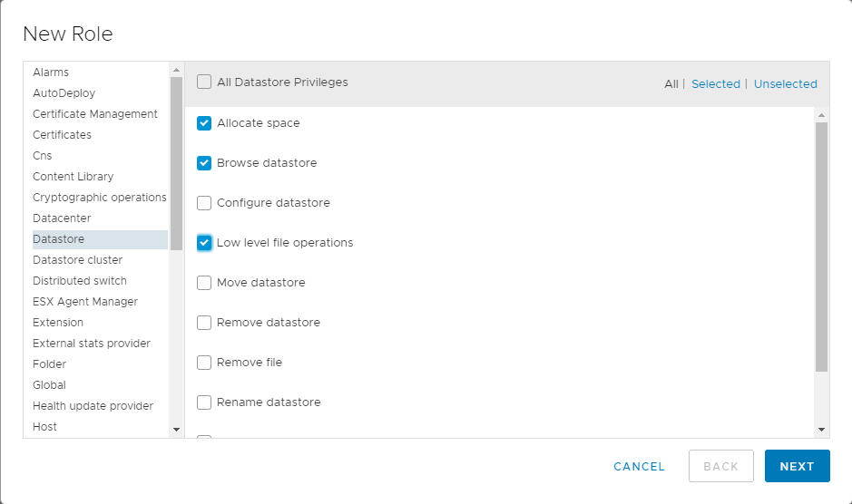The image size is (852, 504).
Task: Check the Rename datastore checkbox
Action: coord(204,402)
